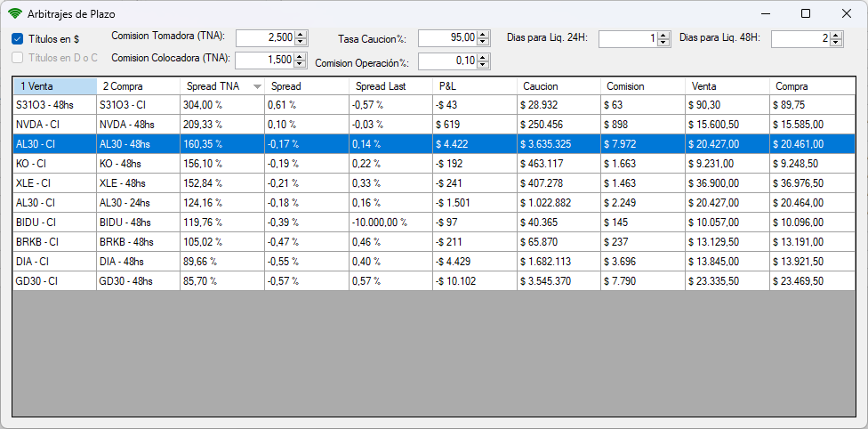
Task: Sort by the Venta column header
Action: 727,86
